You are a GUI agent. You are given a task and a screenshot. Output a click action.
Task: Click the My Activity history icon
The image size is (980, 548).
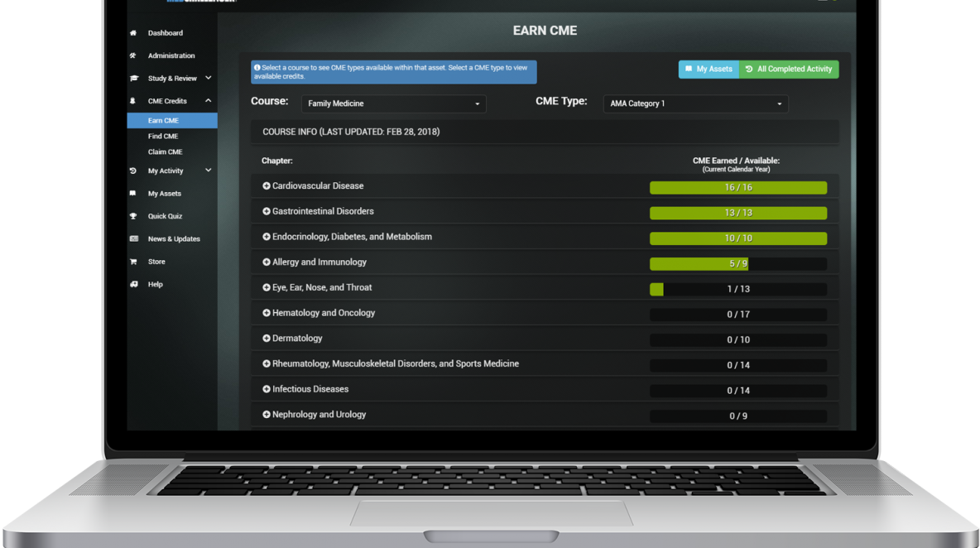133,171
